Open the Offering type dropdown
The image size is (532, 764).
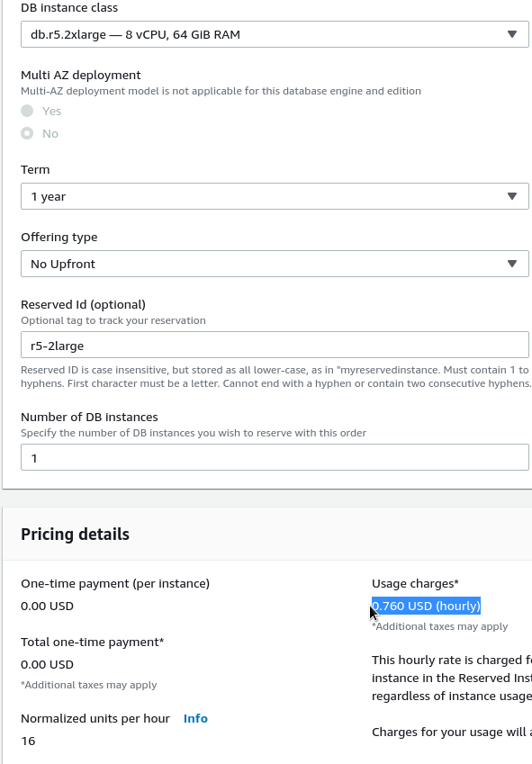(x=275, y=264)
